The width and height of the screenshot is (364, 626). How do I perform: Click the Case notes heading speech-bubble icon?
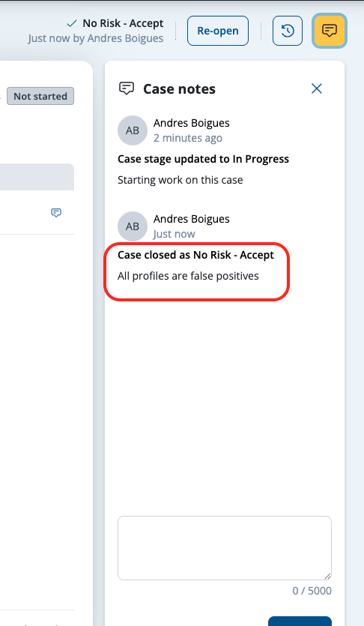(127, 88)
